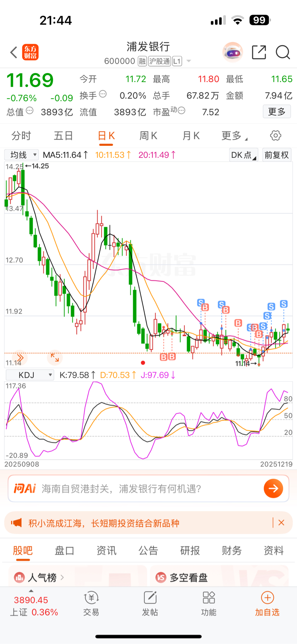Switch to the 月K tab
The image size is (297, 644).
191,136
